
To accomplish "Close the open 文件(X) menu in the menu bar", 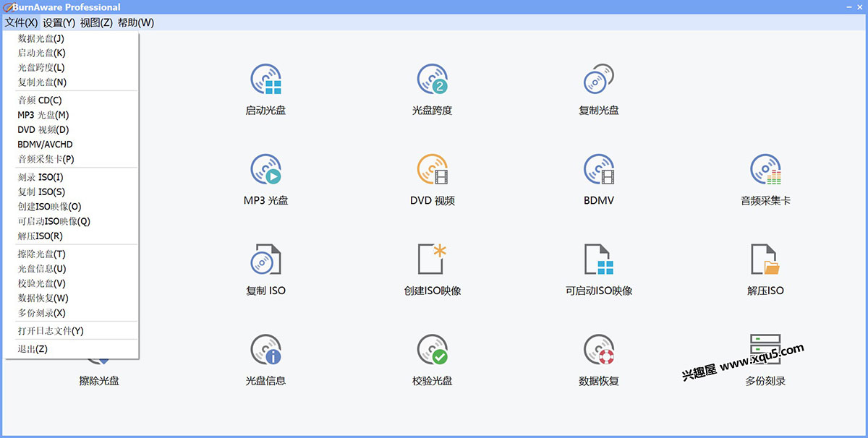I will pyautogui.click(x=21, y=22).
